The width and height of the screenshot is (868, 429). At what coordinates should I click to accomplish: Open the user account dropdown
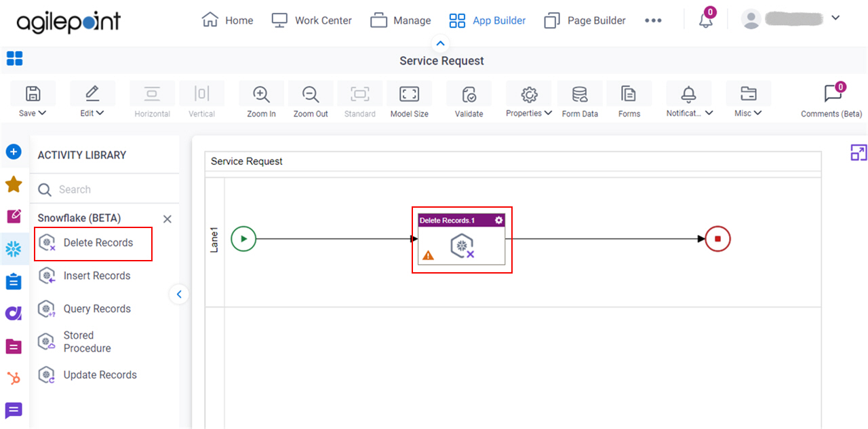coord(835,18)
